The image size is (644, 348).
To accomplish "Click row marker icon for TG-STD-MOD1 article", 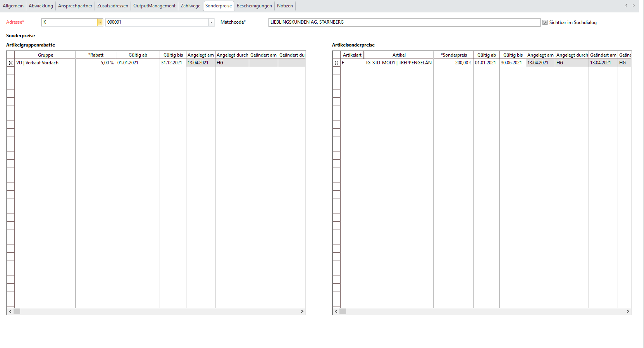I will pos(336,63).
